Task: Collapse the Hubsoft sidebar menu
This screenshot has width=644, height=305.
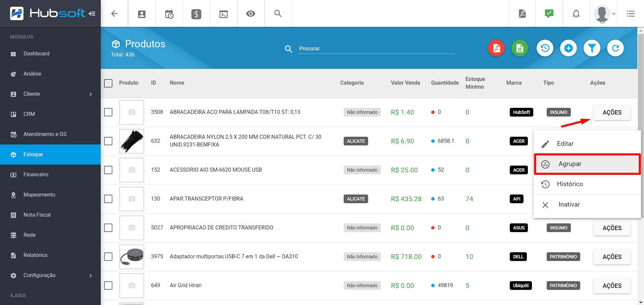Action: pyautogui.click(x=92, y=14)
